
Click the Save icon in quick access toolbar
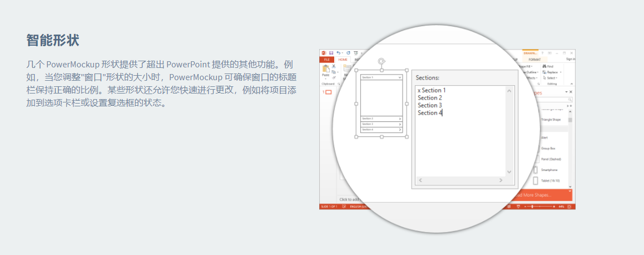[331, 53]
